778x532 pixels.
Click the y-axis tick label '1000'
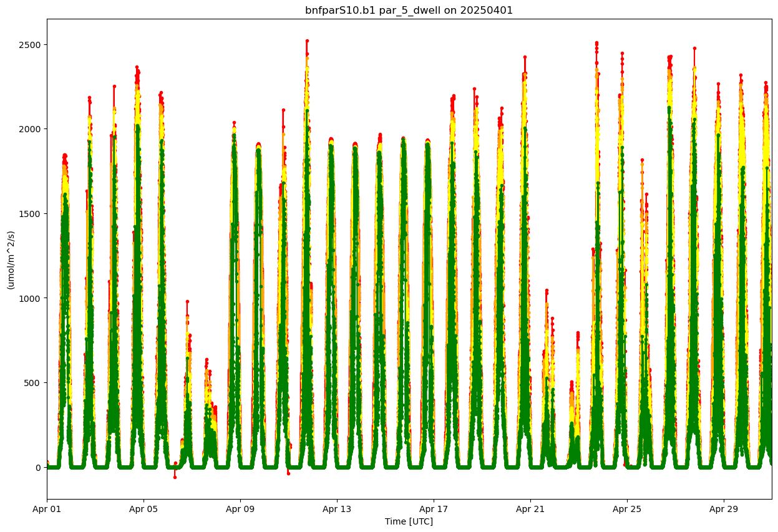[x=31, y=298]
